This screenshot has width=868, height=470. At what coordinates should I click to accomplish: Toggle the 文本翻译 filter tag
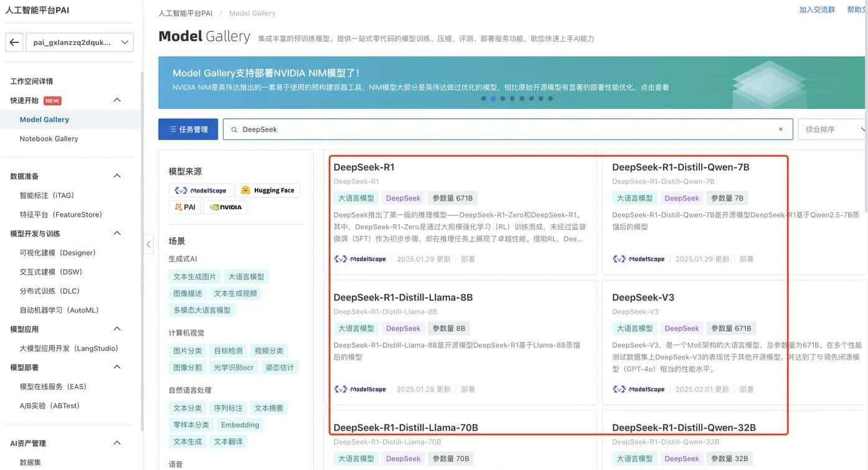tap(229, 441)
